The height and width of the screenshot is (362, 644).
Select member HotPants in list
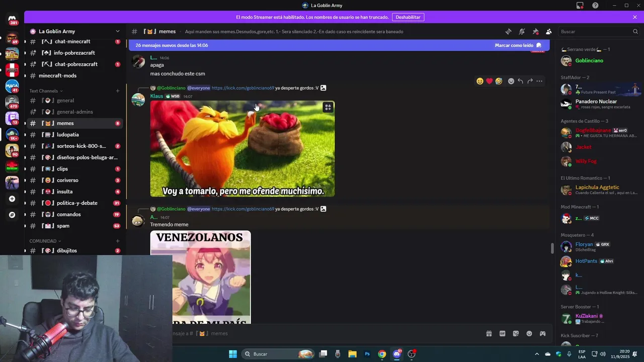click(x=599, y=261)
